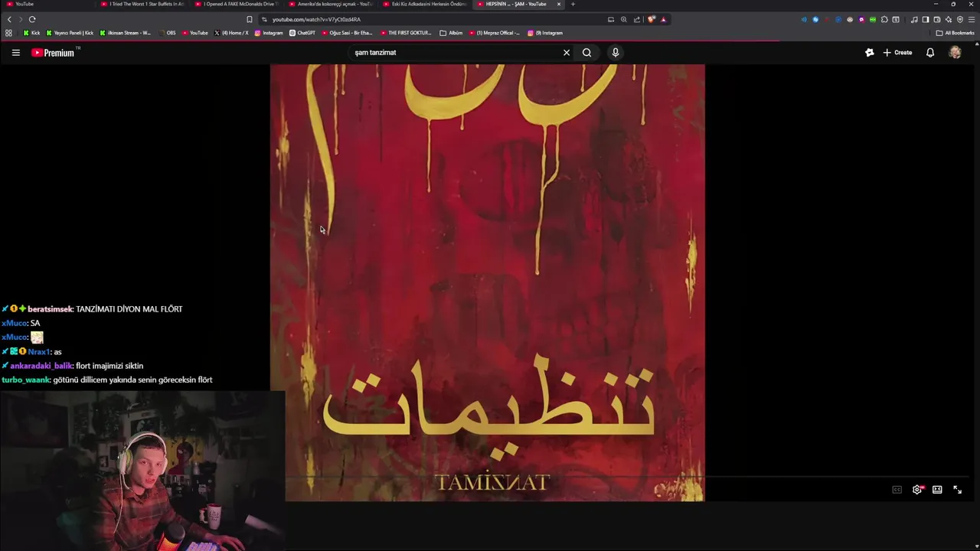Open the 'OBS' bookmark
Screen dimensions: 980x551
(x=167, y=33)
